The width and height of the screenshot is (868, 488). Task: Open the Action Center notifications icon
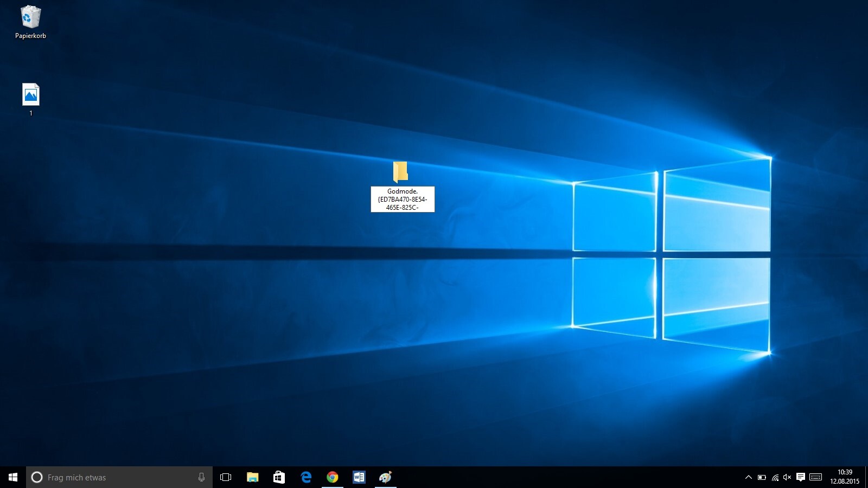(x=800, y=477)
